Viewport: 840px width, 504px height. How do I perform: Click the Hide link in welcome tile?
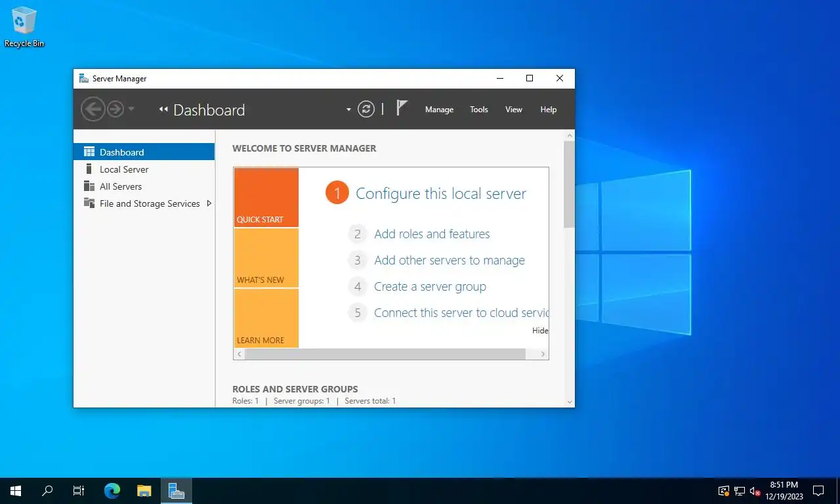(x=540, y=330)
